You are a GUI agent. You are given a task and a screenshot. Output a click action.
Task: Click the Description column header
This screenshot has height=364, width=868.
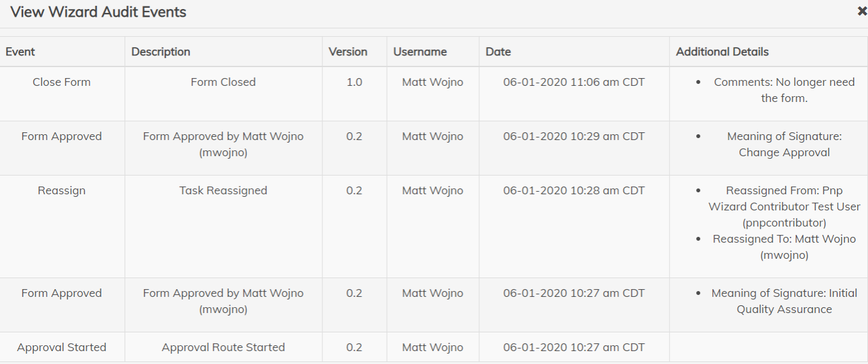[161, 52]
